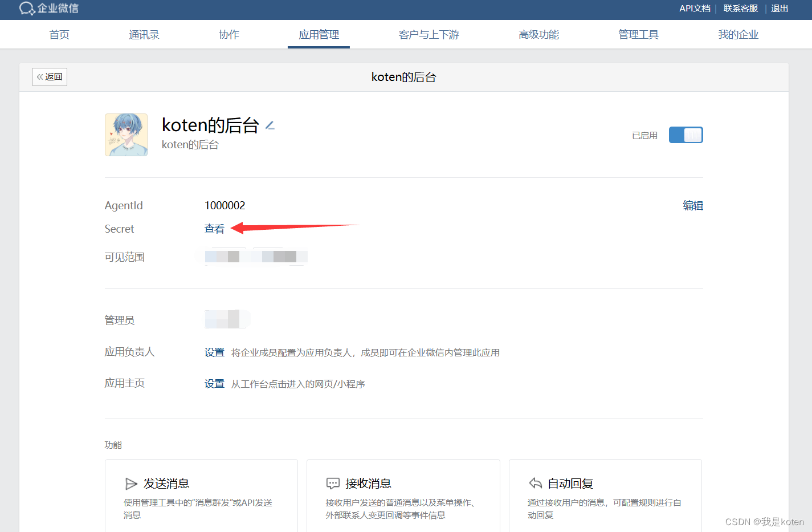Open the 发送消息 feature card title
Image resolution: width=812 pixels, height=532 pixels.
pos(166,484)
